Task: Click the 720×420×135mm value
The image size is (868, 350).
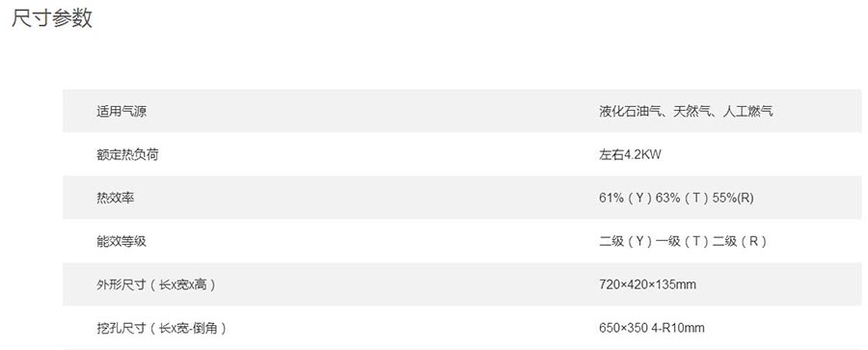Action: point(647,284)
